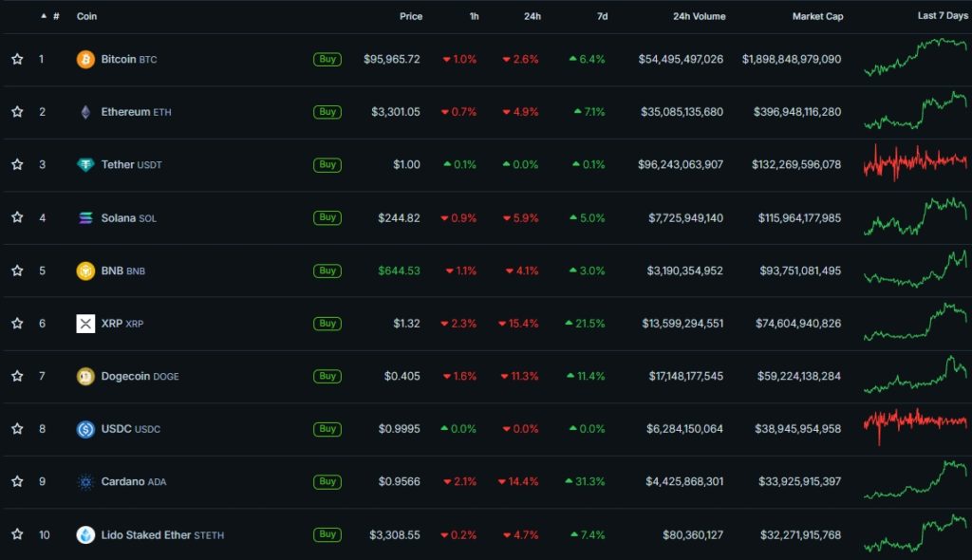Open USDC's 7-day sparkline chart
This screenshot has width=972, height=560.
click(915, 427)
